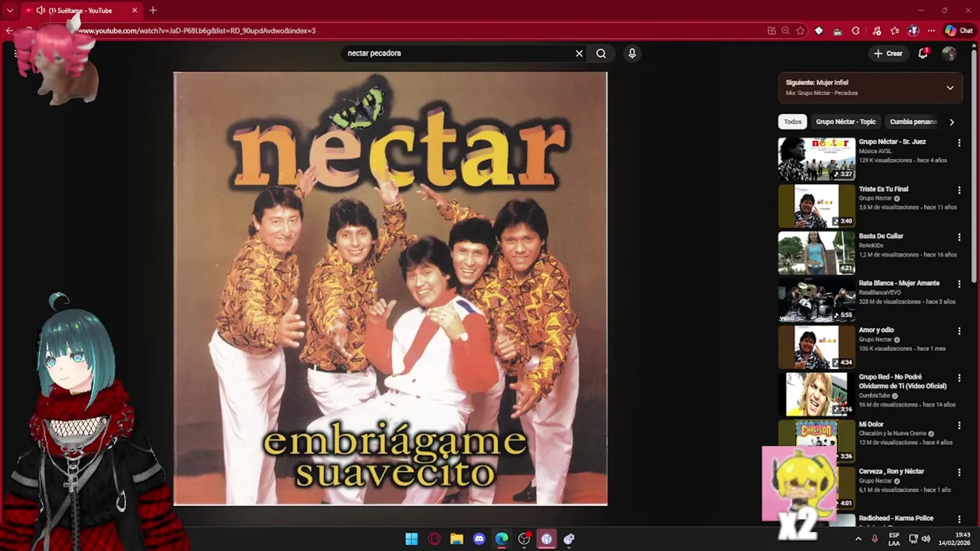Click Chacalón y la Nueva Crema channel

pyautogui.click(x=893, y=433)
